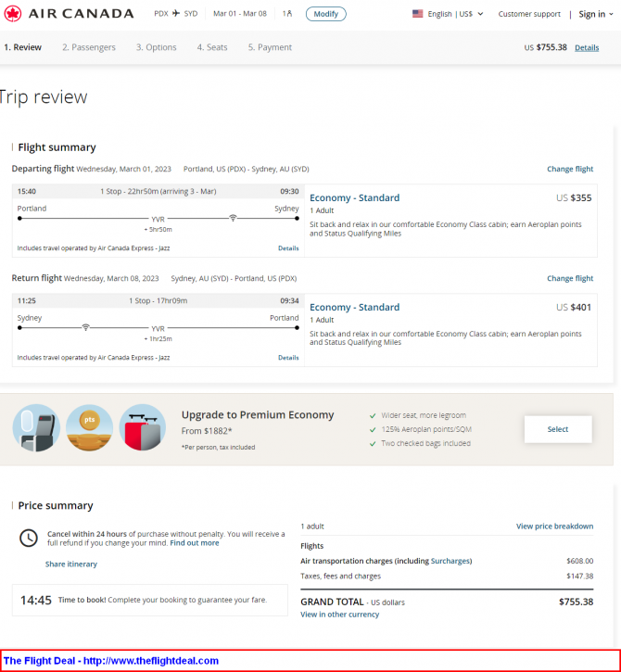Click the 'Wider seat, more legroom' benefit

(x=424, y=415)
